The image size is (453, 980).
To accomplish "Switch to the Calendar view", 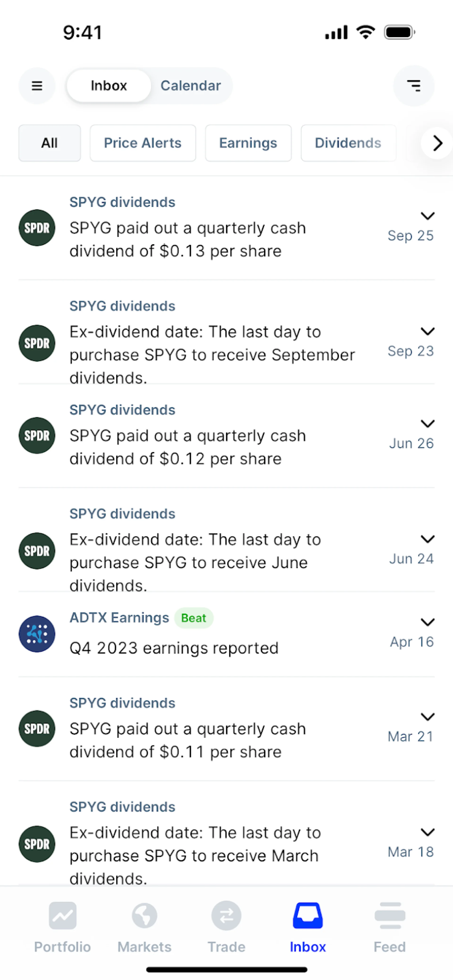I will [x=191, y=86].
